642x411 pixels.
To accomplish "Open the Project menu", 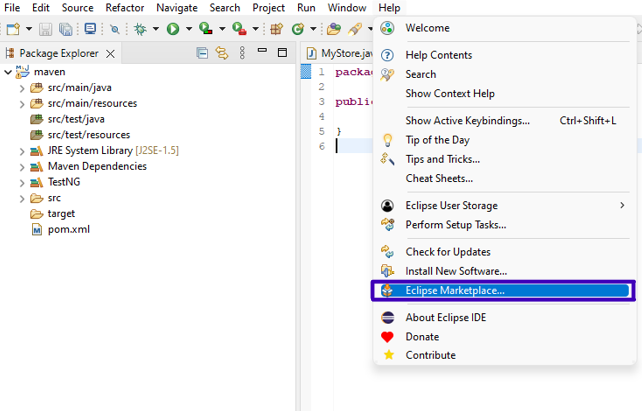I will (268, 8).
